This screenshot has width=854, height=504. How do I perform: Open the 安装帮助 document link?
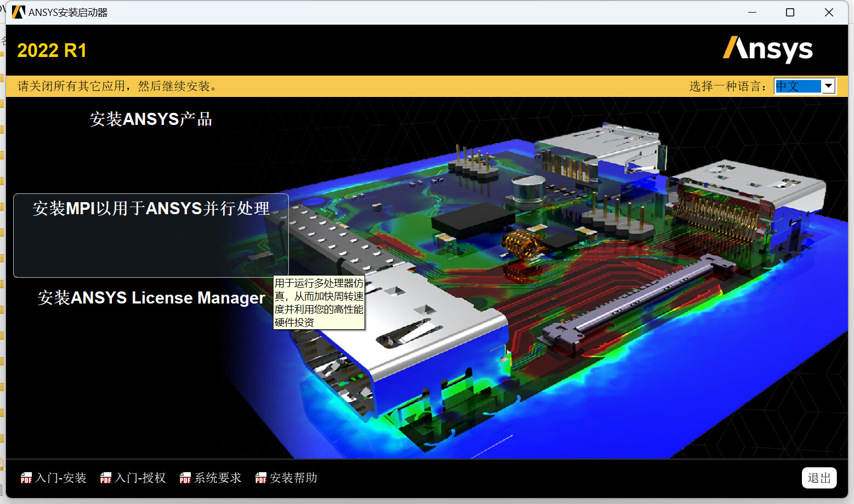point(293,478)
